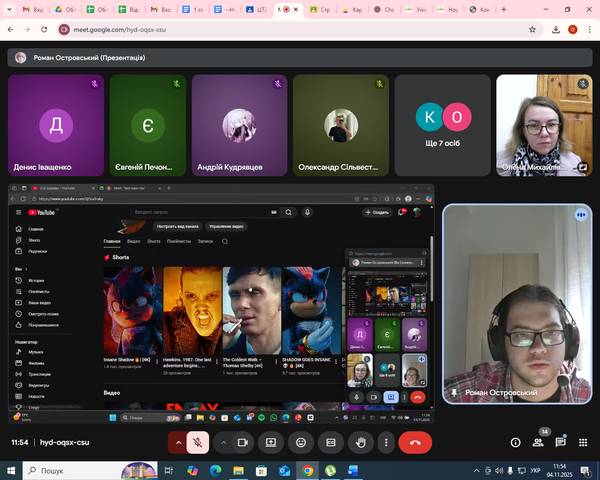This screenshot has width=600, height=480.
Task: Open the 'Ще 7 осіб' participants tile
Action: [442, 125]
